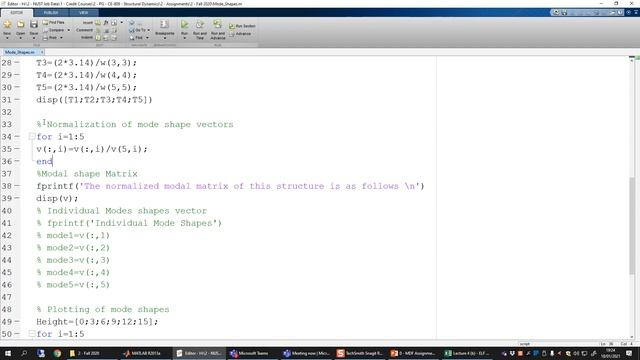This screenshot has height=360, width=640.
Task: Toggle breakpoint on line 28 dash
Action: coord(17,63)
